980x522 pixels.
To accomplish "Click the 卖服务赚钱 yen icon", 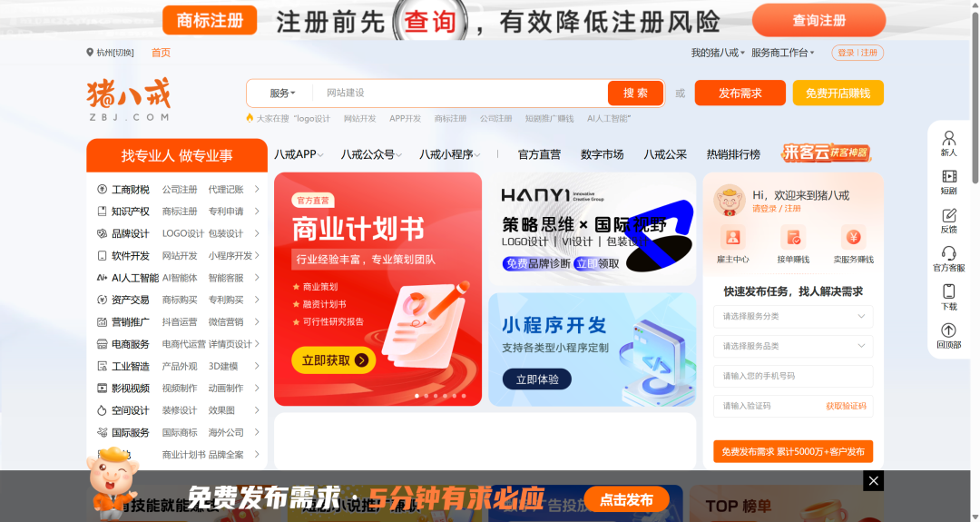I will [x=853, y=238].
